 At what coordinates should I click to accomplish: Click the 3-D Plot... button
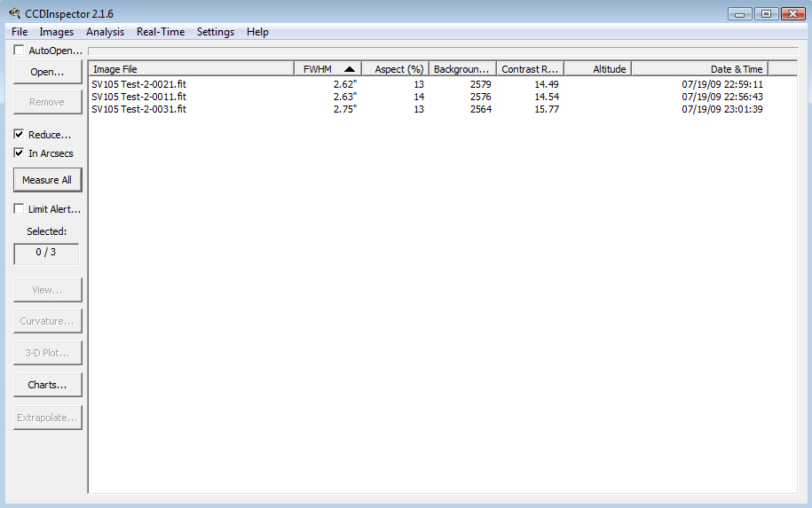[x=48, y=353]
